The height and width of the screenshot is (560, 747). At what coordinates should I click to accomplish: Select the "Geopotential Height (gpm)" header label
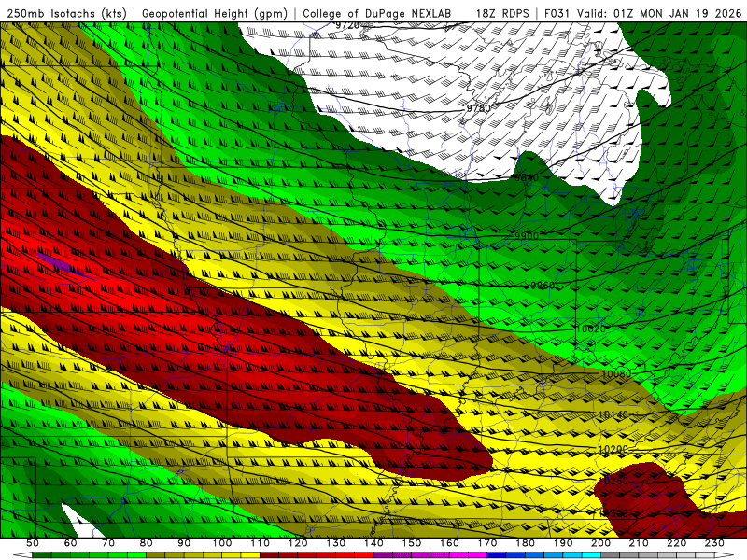215,13
